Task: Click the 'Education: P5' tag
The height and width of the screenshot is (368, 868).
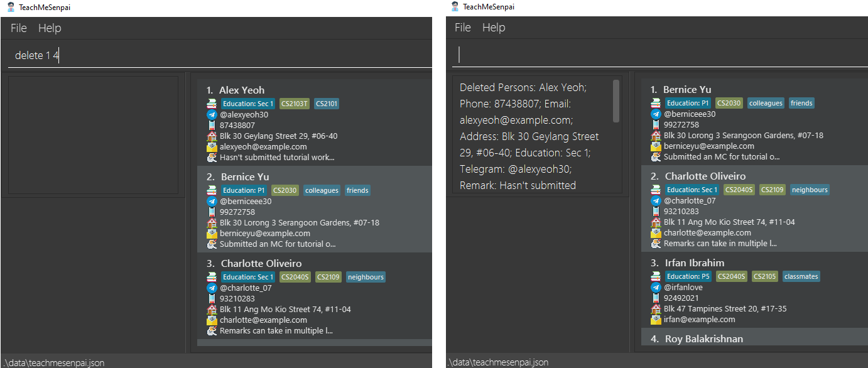Action: [688, 276]
